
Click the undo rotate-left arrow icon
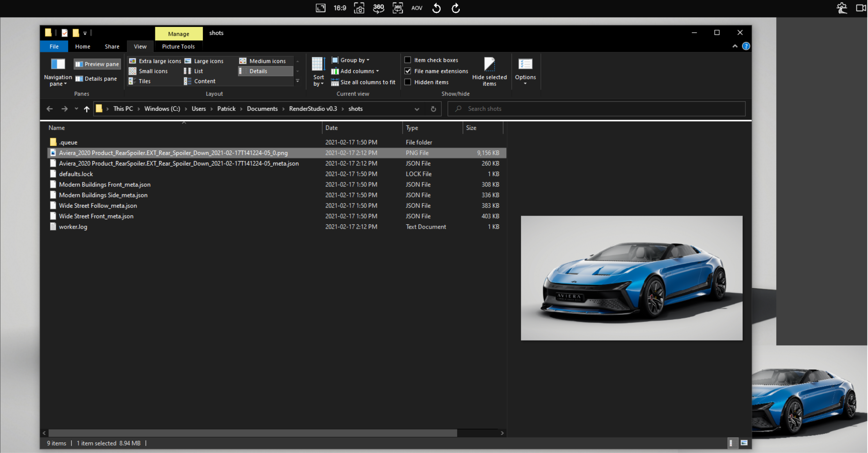click(x=436, y=8)
